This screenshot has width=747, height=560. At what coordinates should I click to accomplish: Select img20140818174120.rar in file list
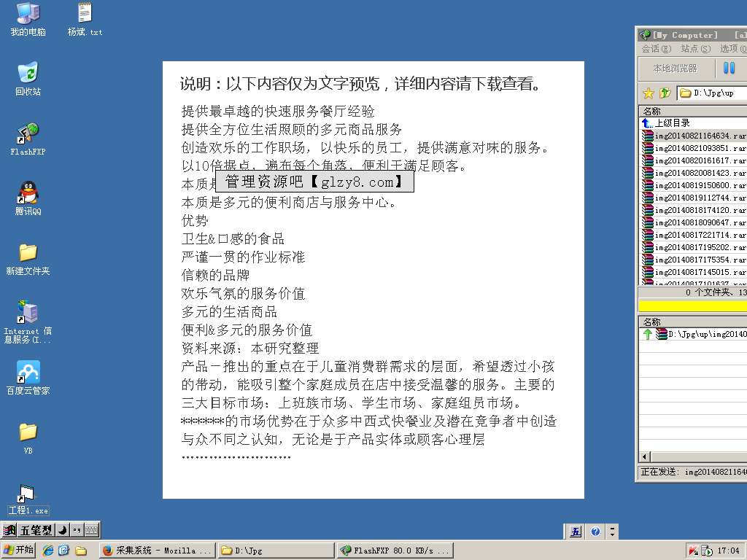pyautogui.click(x=694, y=210)
